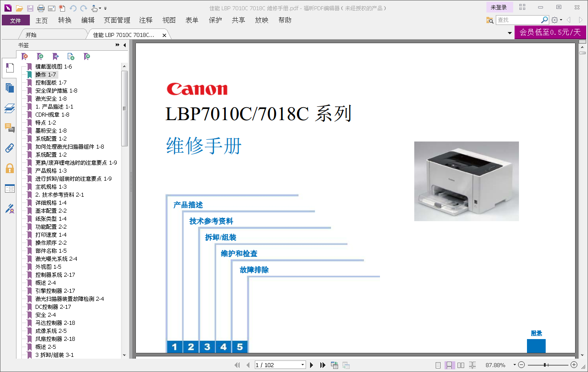Click the email envelope icon in quick toolbar

click(52, 8)
